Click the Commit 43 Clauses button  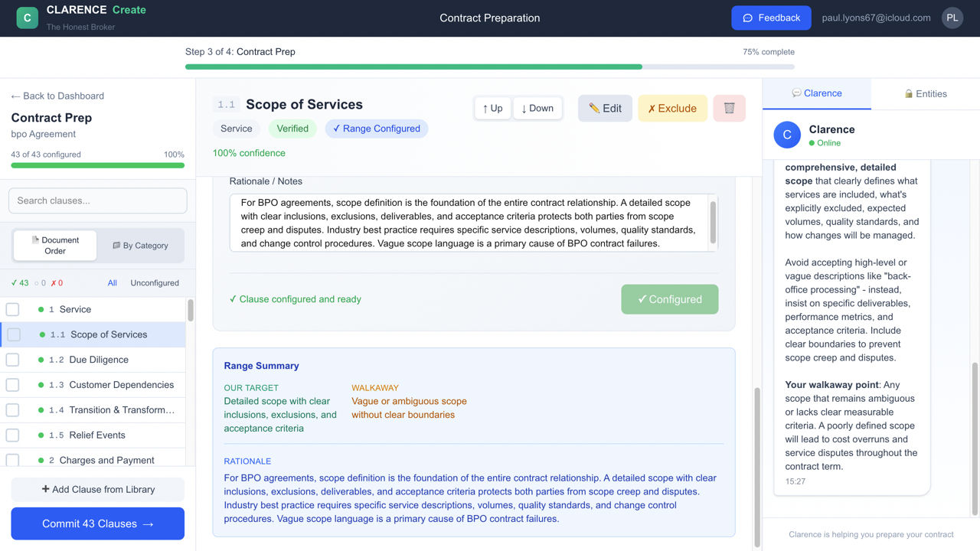pos(97,523)
